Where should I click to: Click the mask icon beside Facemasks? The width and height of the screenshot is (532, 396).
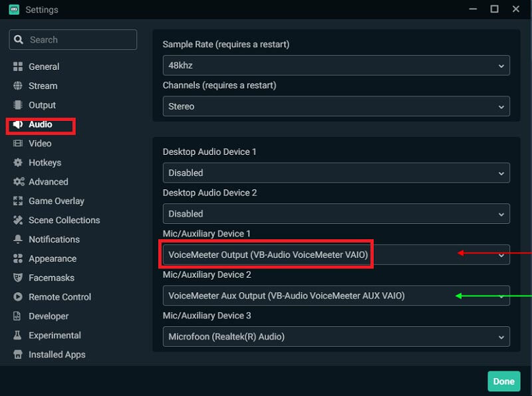pos(18,278)
